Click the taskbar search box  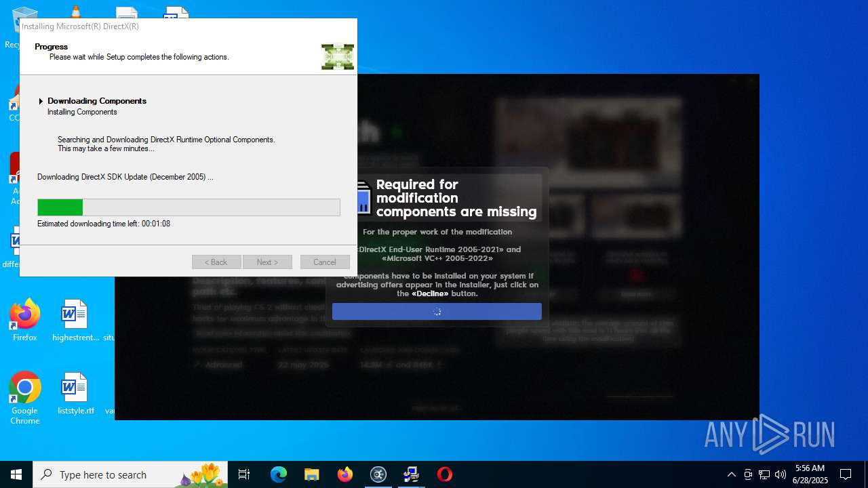coord(131,474)
